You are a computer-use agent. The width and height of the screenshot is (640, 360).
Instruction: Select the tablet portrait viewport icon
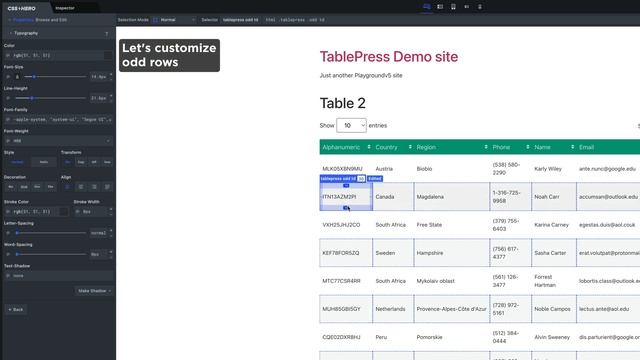(x=453, y=7)
